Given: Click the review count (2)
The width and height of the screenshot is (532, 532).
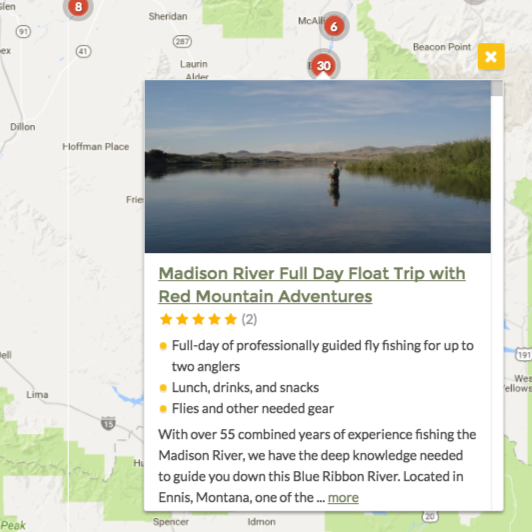Looking at the screenshot, I should 249,319.
